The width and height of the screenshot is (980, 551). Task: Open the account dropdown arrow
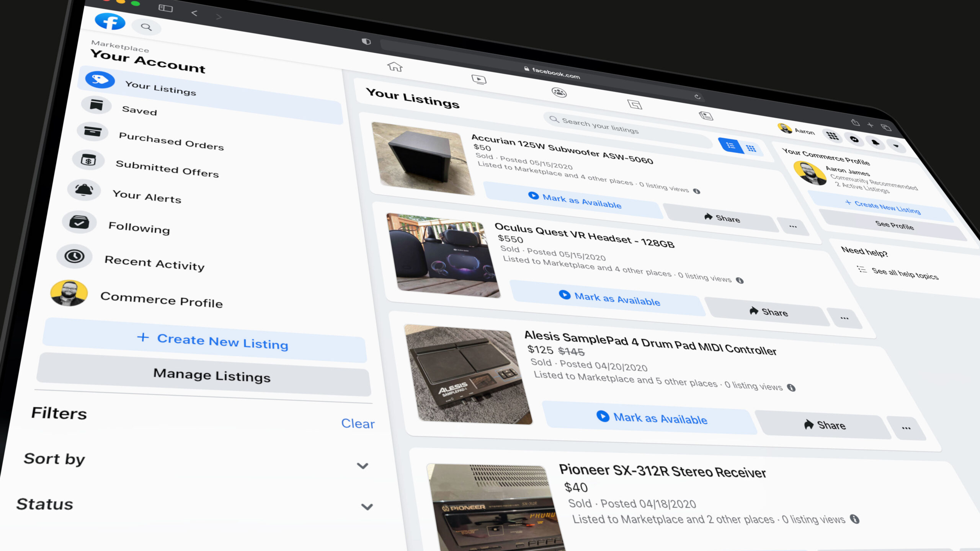896,146
